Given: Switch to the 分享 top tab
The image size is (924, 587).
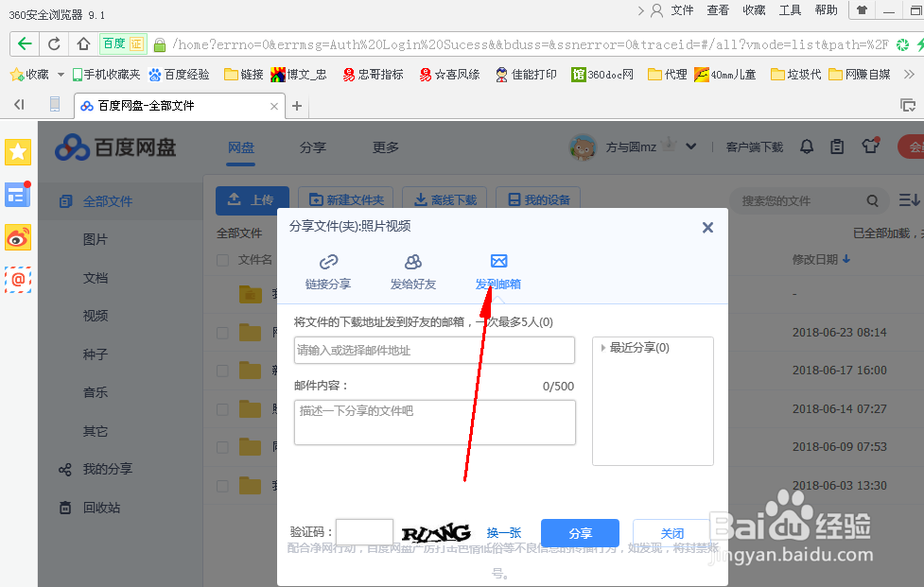Looking at the screenshot, I should point(313,147).
